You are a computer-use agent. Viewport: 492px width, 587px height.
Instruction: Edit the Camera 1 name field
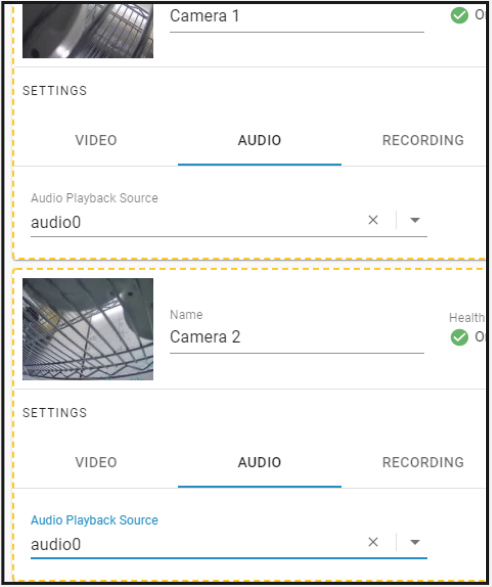coord(297,17)
